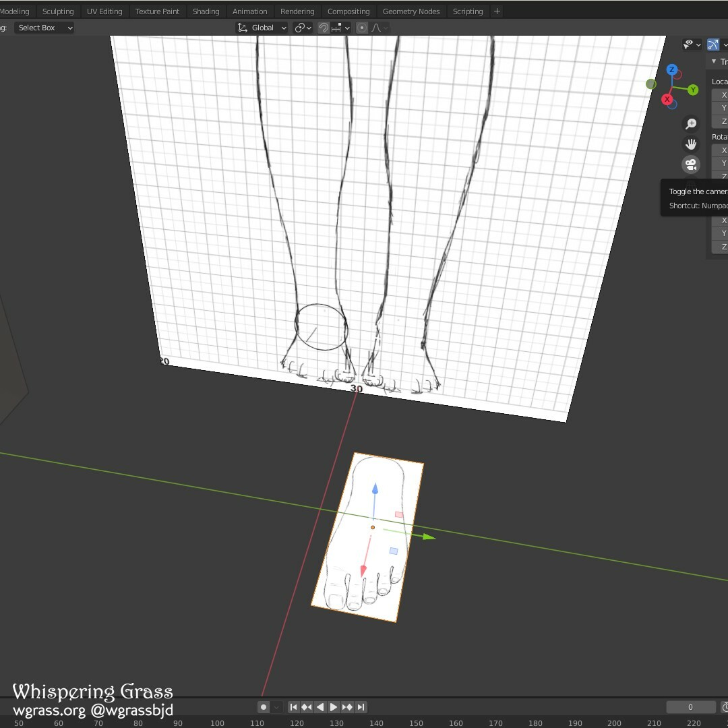Click the Y axis on navigation gizmo
The width and height of the screenshot is (728, 728).
click(693, 90)
